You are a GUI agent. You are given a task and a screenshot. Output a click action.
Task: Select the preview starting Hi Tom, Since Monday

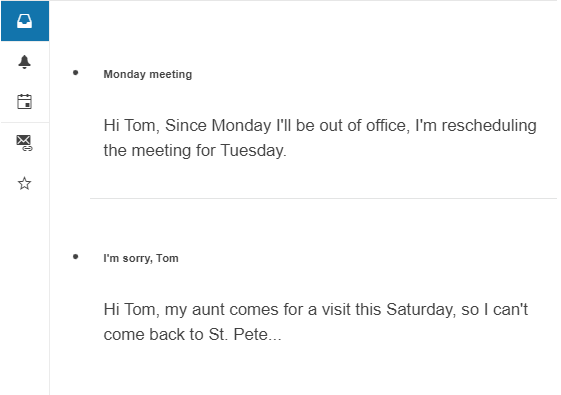320,138
